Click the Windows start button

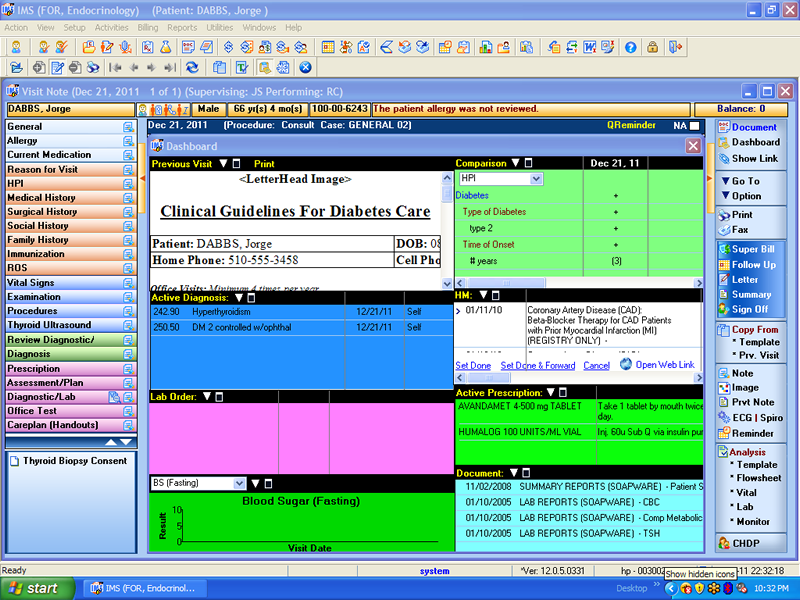point(37,589)
